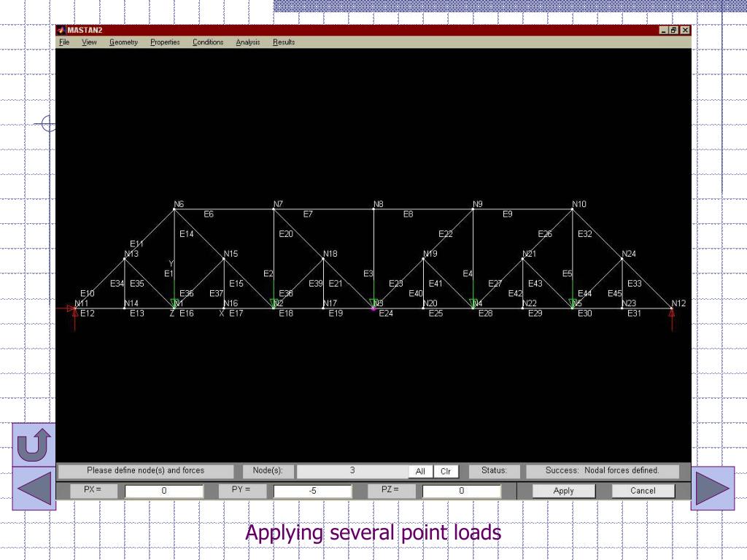Image resolution: width=747 pixels, height=560 pixels.
Task: Click element label E9
Action: coord(508,214)
